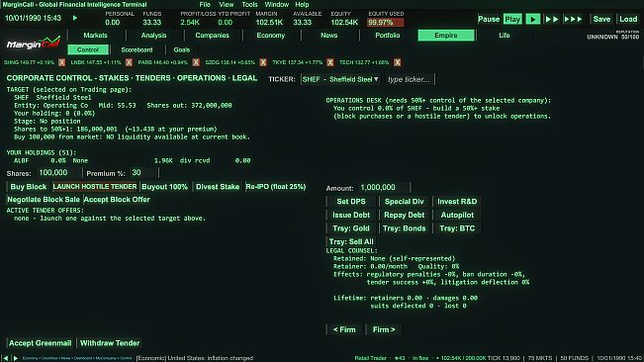The image size is (644, 362).
Task: Click the Premium % input showing 30
Action: [143, 173]
